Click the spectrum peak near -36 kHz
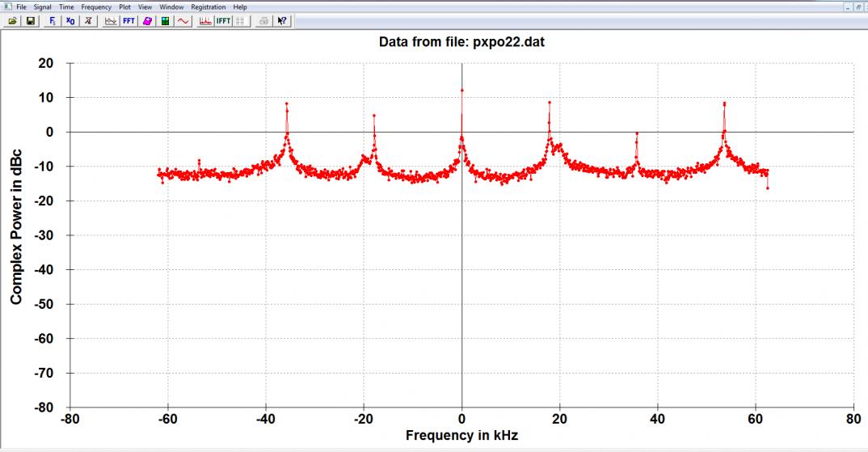The height and width of the screenshot is (452, 868). point(287,103)
